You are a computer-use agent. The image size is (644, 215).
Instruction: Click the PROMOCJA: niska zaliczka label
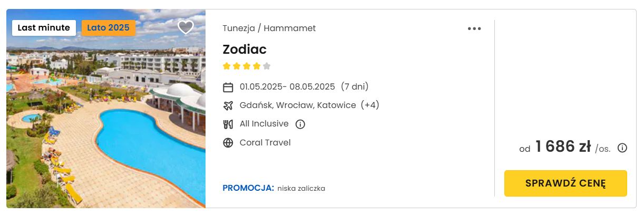274,188
